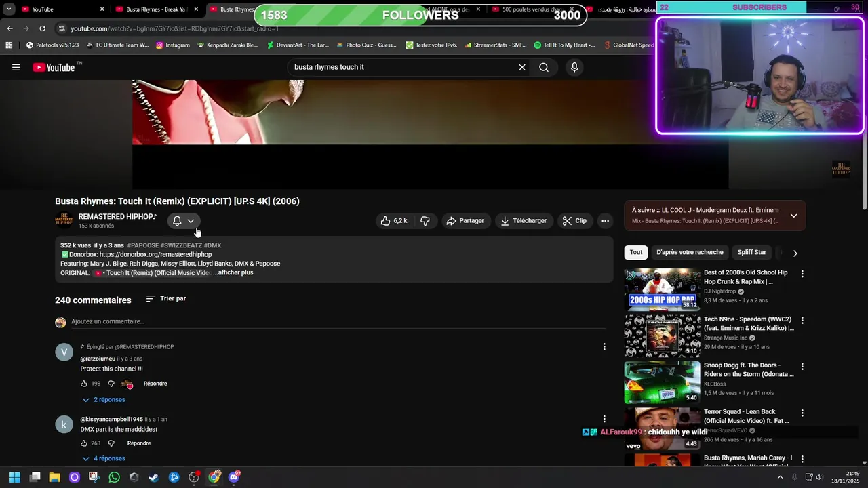Expand 2 réponses under pinned comment

tap(104, 400)
